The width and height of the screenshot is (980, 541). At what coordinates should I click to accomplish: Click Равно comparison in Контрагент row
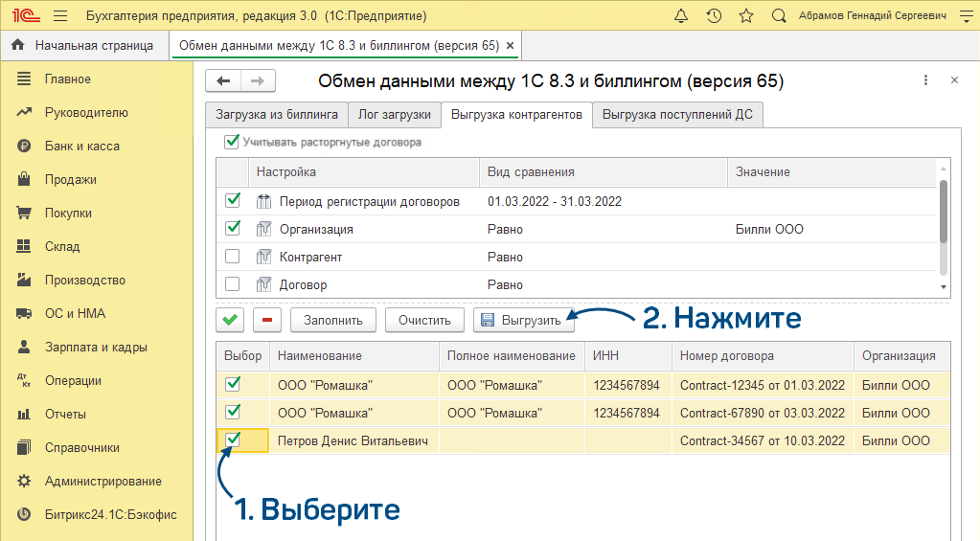[505, 257]
